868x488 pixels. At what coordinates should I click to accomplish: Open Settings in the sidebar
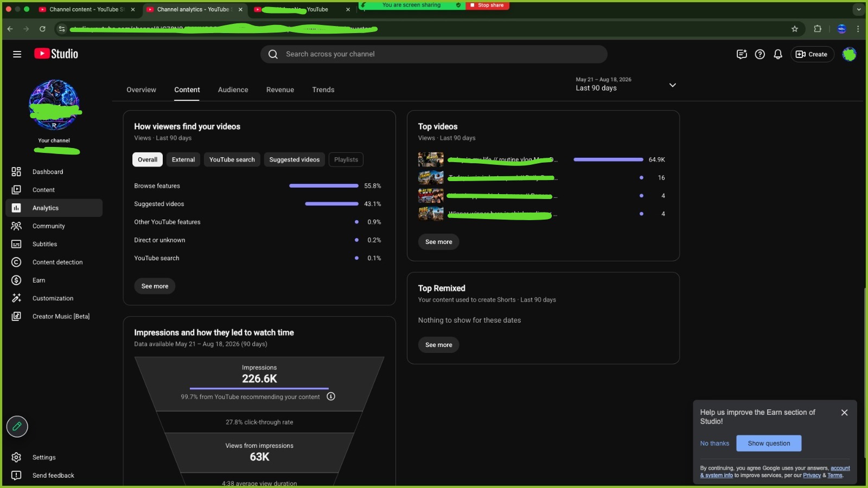click(x=54, y=457)
